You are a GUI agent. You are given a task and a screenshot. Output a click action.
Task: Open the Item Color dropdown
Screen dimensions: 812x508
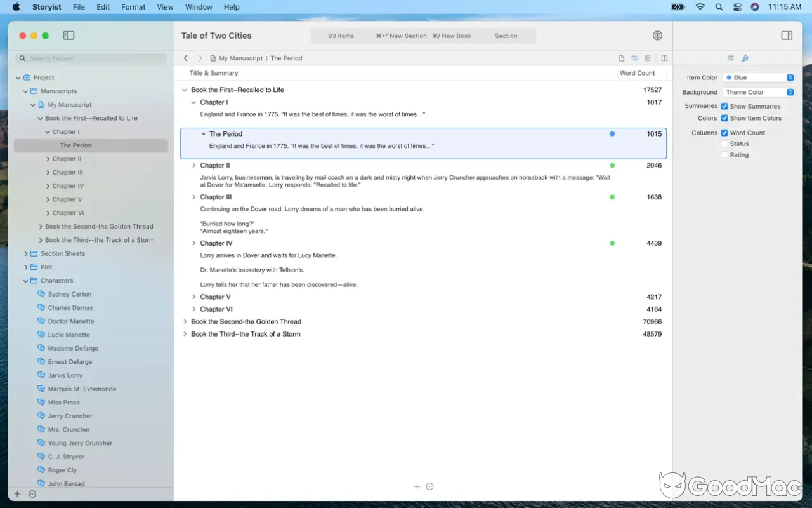759,77
